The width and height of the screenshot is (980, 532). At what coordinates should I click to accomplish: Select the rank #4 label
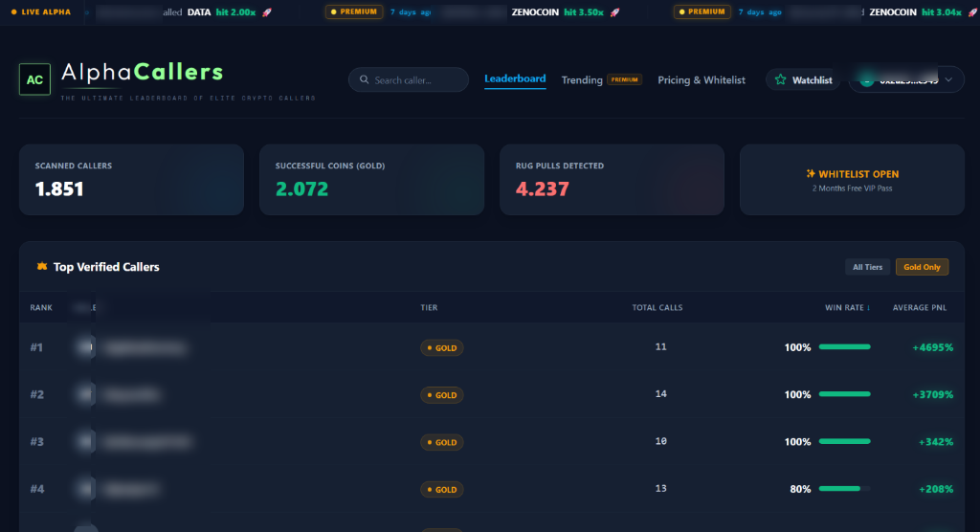(x=37, y=489)
